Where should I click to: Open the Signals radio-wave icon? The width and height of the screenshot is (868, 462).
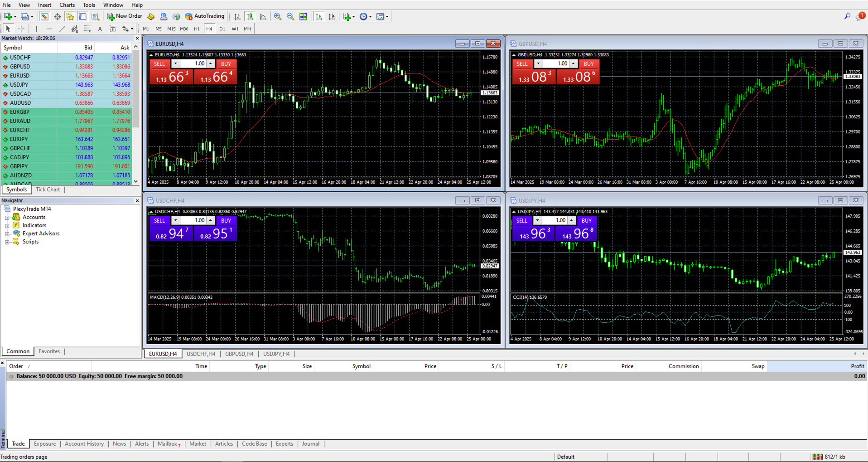coord(176,16)
